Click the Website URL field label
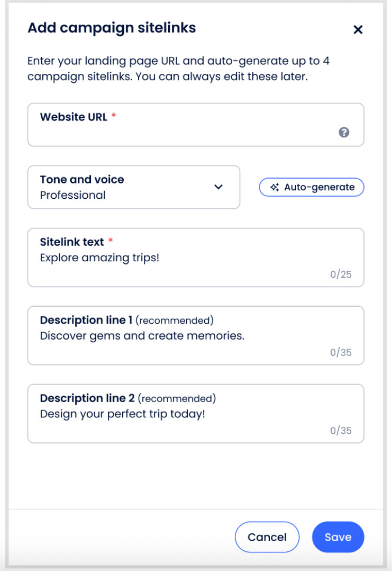This screenshot has height=571, width=392. click(74, 117)
